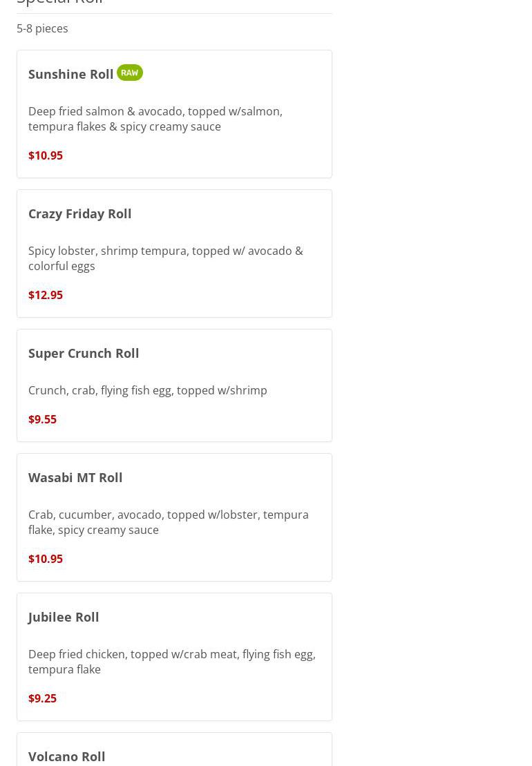The image size is (532, 766).
Task: Open the Super Crunch Roll item
Action: (174, 385)
